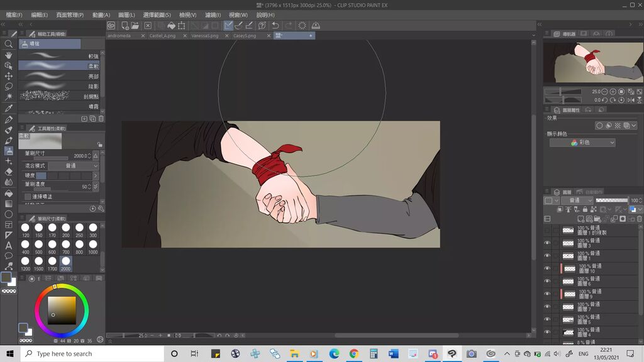This screenshot has width=644, height=362.
Task: Select the Airbrush tool in the toolbar
Action: coord(8,151)
